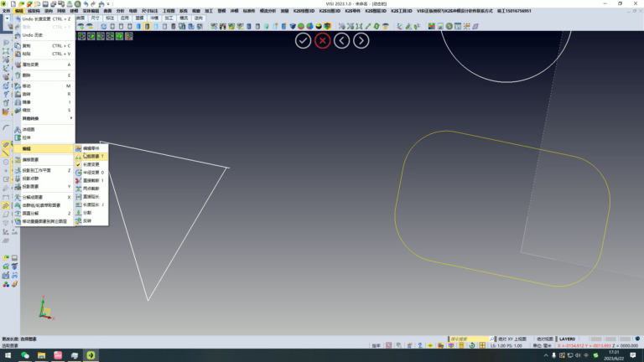
Task: Toggle checked 长度变更 submenu item
Action: pos(91,164)
